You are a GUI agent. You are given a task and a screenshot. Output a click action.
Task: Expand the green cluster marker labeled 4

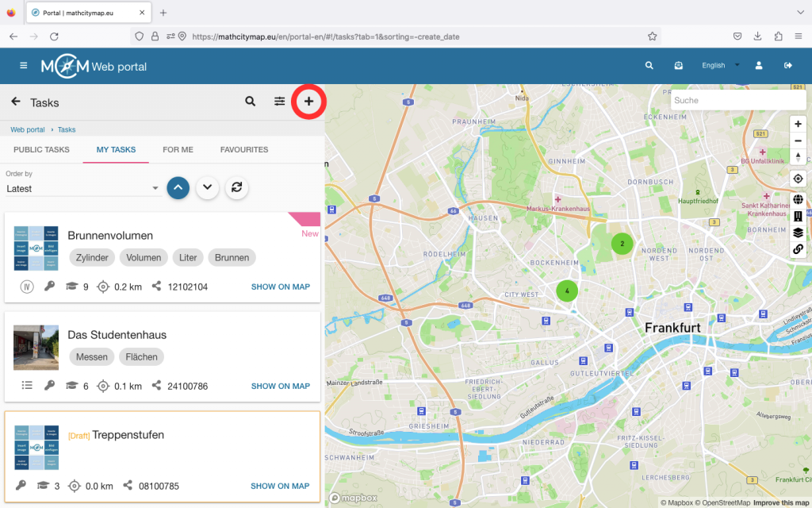[567, 291]
